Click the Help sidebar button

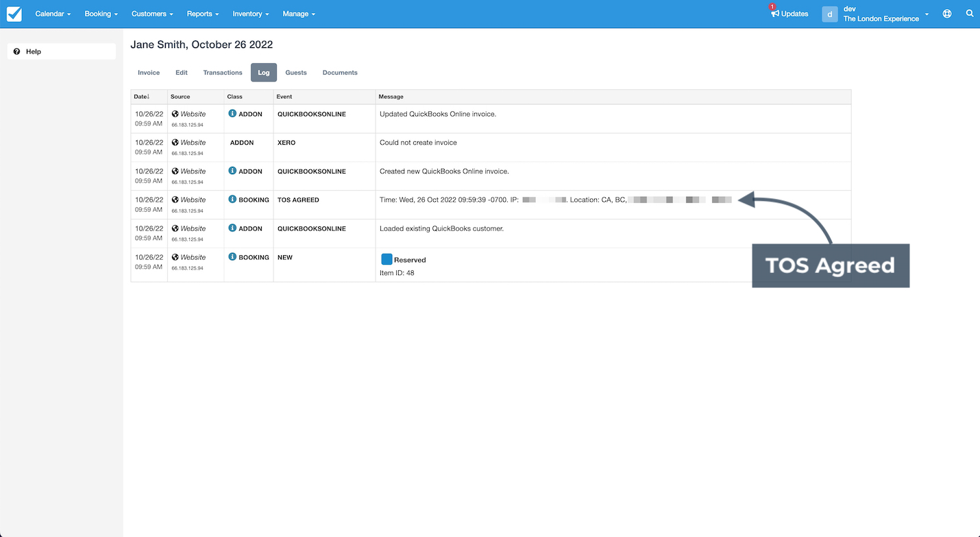click(62, 51)
